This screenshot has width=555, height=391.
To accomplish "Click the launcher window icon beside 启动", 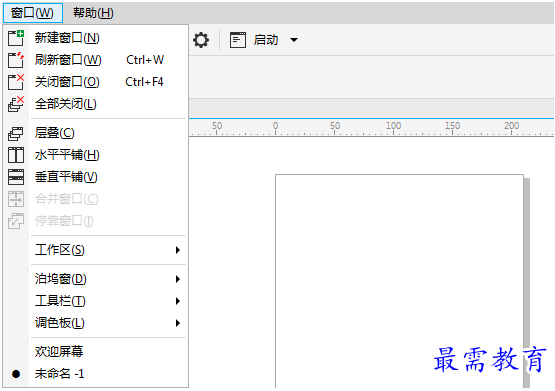I will point(238,40).
